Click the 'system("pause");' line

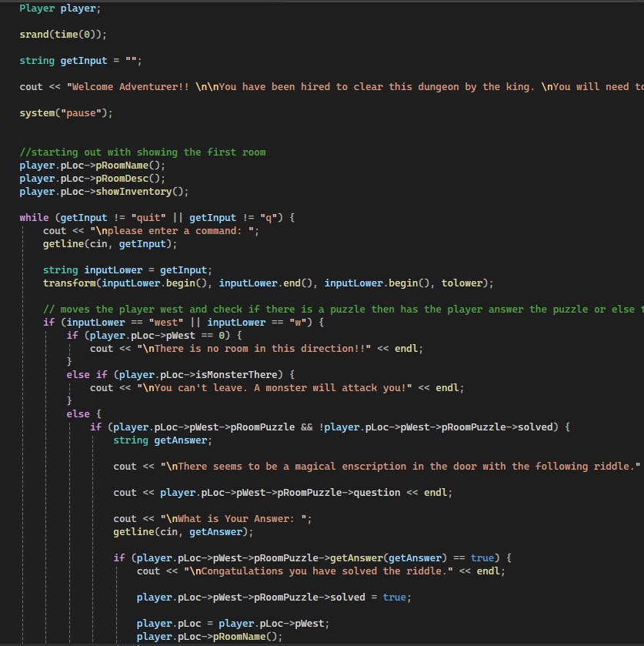[66, 113]
